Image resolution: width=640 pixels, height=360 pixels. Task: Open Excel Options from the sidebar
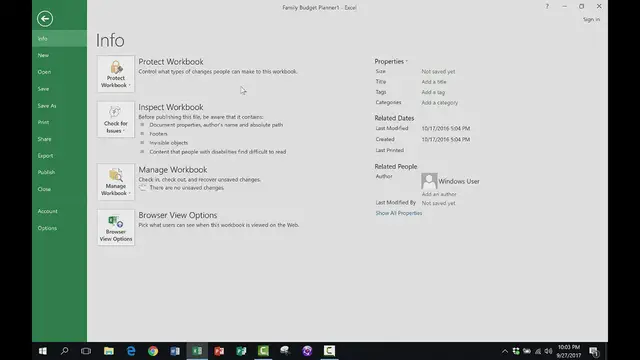pyautogui.click(x=60, y=228)
